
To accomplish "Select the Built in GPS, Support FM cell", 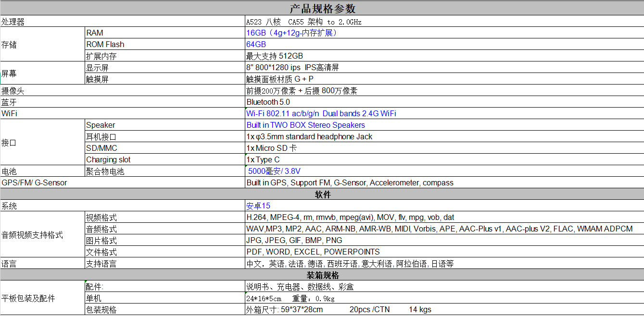I will (x=444, y=183).
